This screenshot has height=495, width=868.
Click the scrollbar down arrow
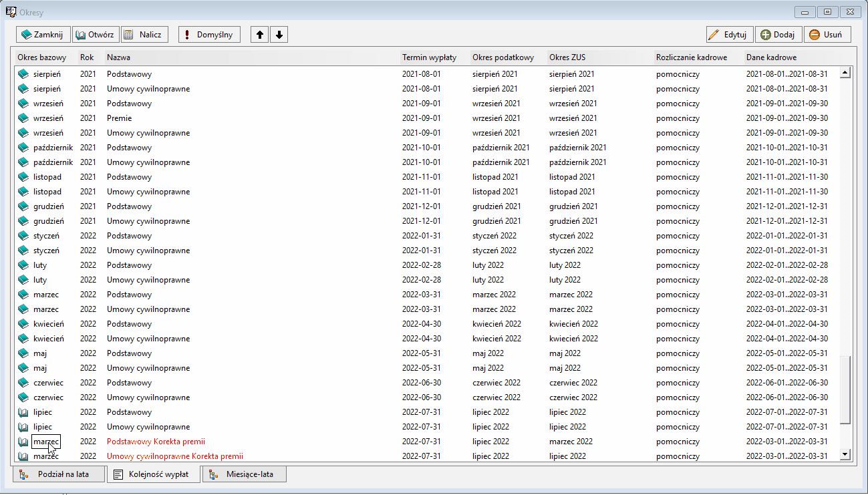pyautogui.click(x=845, y=455)
